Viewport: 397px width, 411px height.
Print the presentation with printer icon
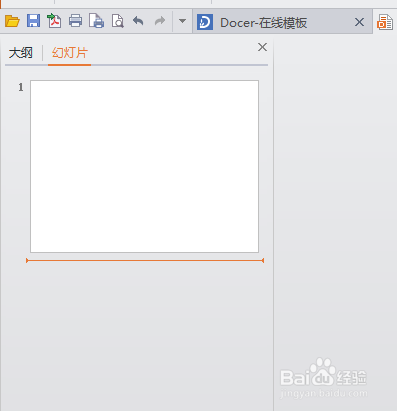coord(75,21)
